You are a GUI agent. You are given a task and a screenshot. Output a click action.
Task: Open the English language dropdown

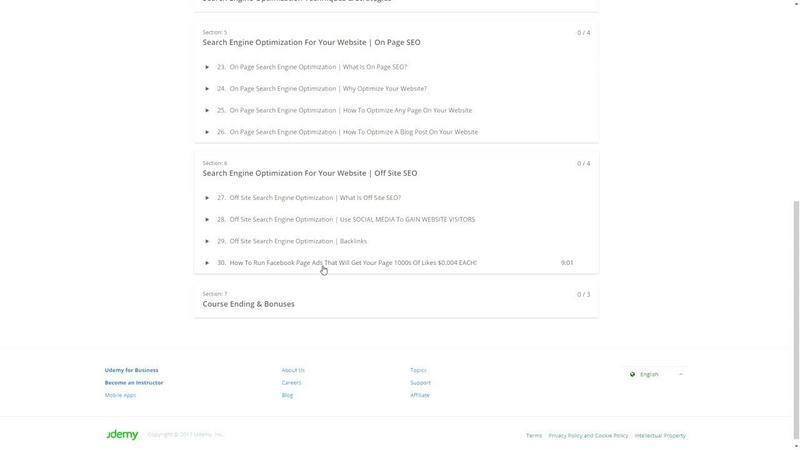tap(656, 374)
